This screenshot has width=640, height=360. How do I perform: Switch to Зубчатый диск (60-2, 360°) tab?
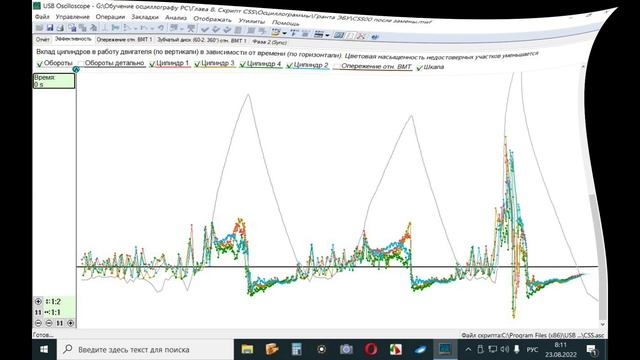click(202, 41)
